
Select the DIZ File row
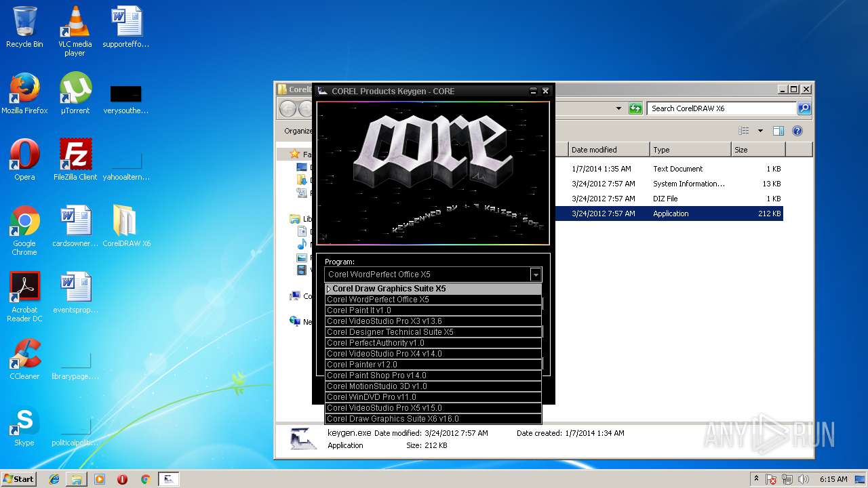point(669,199)
